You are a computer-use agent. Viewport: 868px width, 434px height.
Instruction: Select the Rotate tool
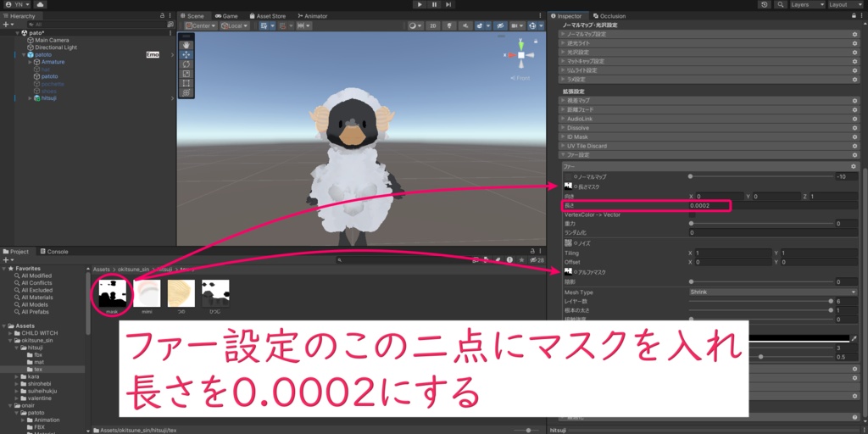click(186, 64)
